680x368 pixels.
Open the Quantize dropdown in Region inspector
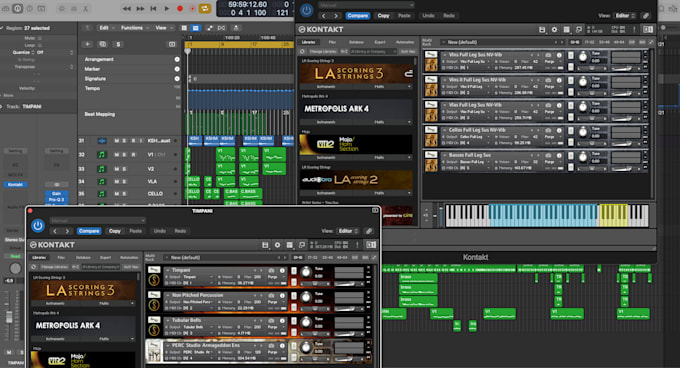click(x=55, y=52)
